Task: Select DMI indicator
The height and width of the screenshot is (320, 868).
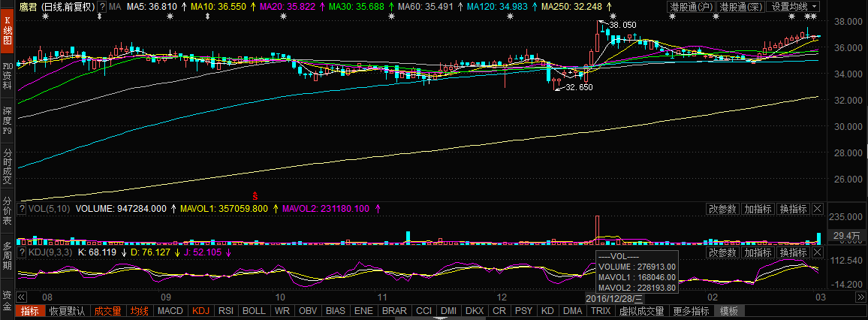Action: coord(448,311)
